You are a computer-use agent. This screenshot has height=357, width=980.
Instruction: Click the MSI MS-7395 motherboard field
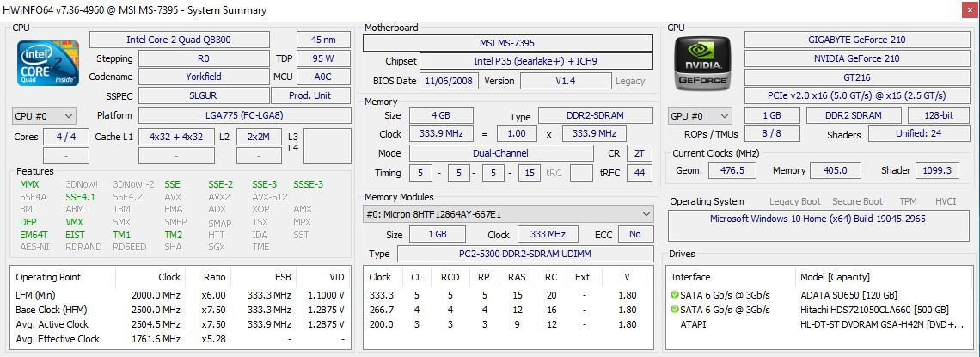point(511,43)
